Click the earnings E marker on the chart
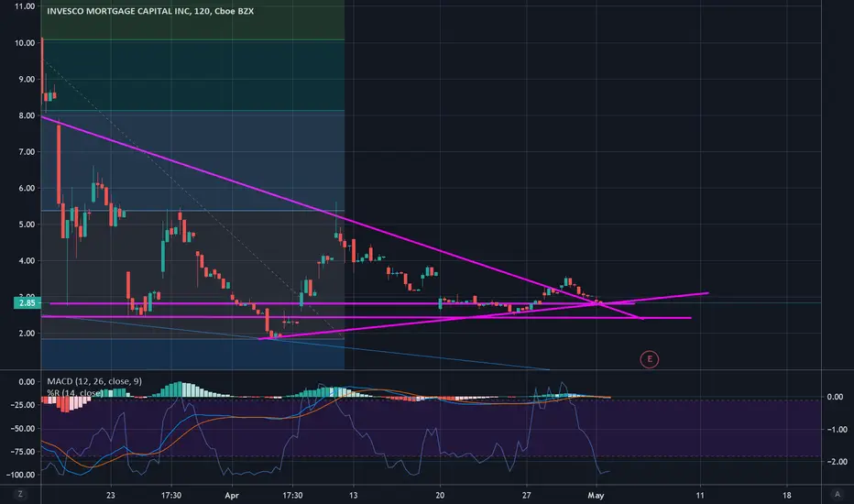Image resolution: width=854 pixels, height=504 pixels. coord(650,359)
